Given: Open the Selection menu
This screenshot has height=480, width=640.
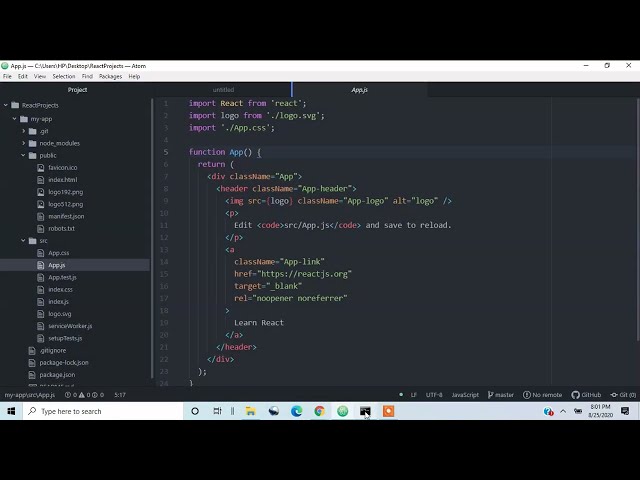Looking at the screenshot, I should click(64, 76).
